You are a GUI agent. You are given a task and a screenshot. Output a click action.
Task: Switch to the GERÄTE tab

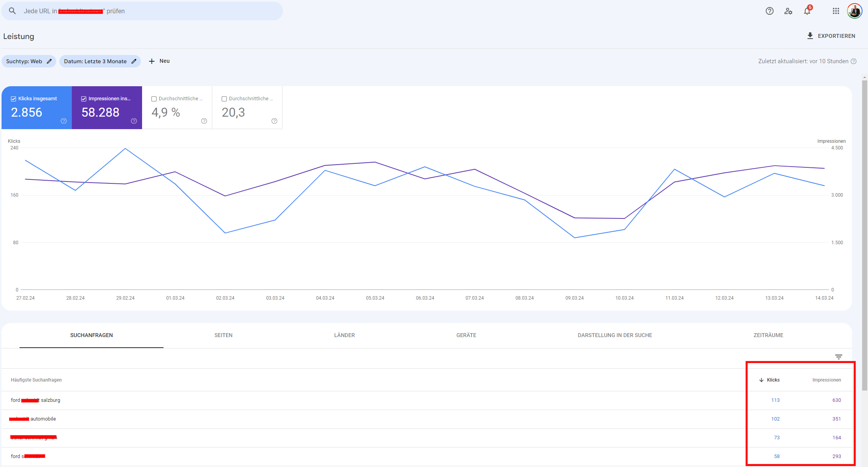point(466,335)
